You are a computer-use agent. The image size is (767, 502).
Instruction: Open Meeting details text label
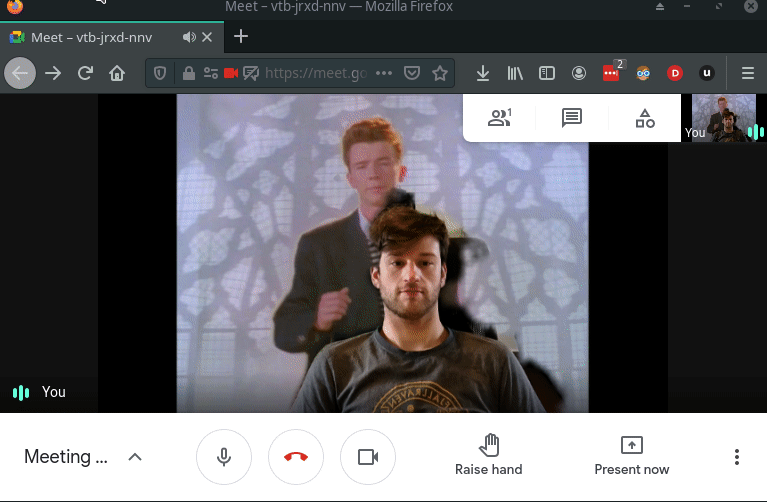point(66,456)
